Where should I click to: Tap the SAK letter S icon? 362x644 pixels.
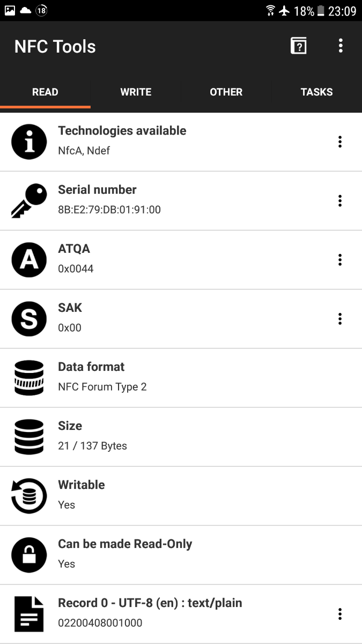[29, 319]
